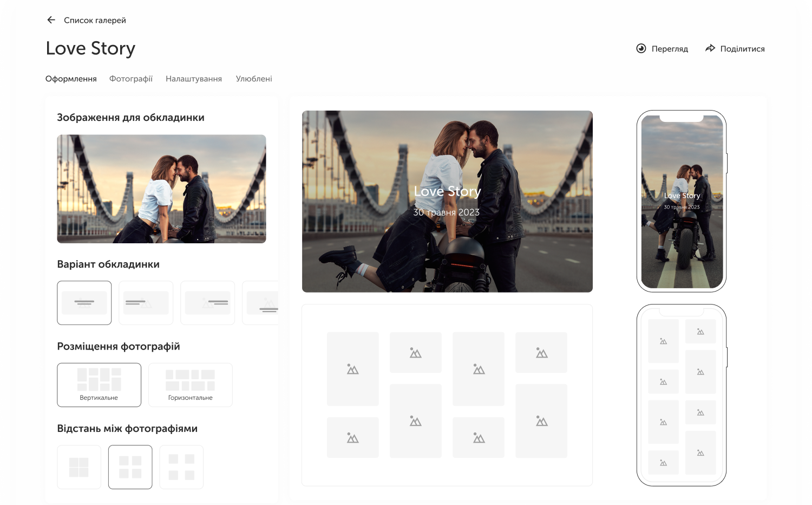Choose the widest photo spacing option

coord(181,467)
